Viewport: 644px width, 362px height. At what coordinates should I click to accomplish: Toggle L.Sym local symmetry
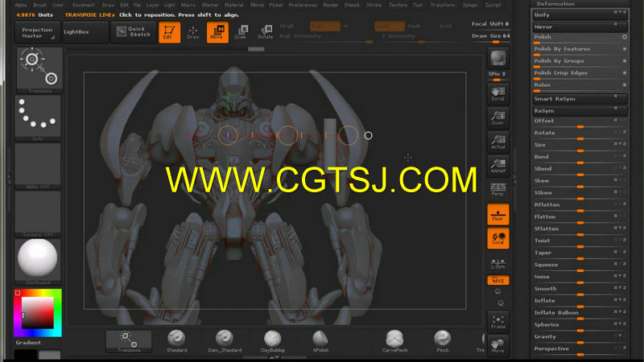tap(497, 263)
